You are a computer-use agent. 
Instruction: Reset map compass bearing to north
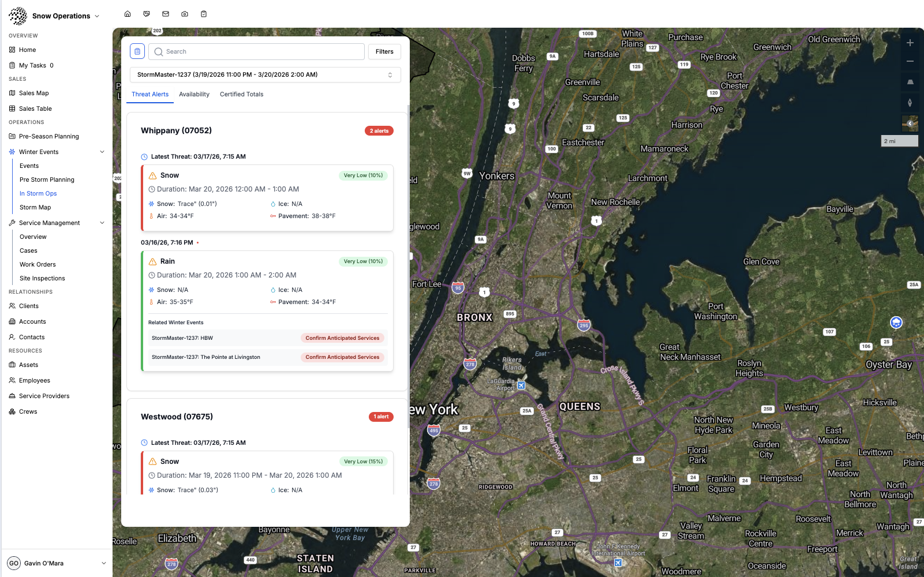[x=910, y=103]
